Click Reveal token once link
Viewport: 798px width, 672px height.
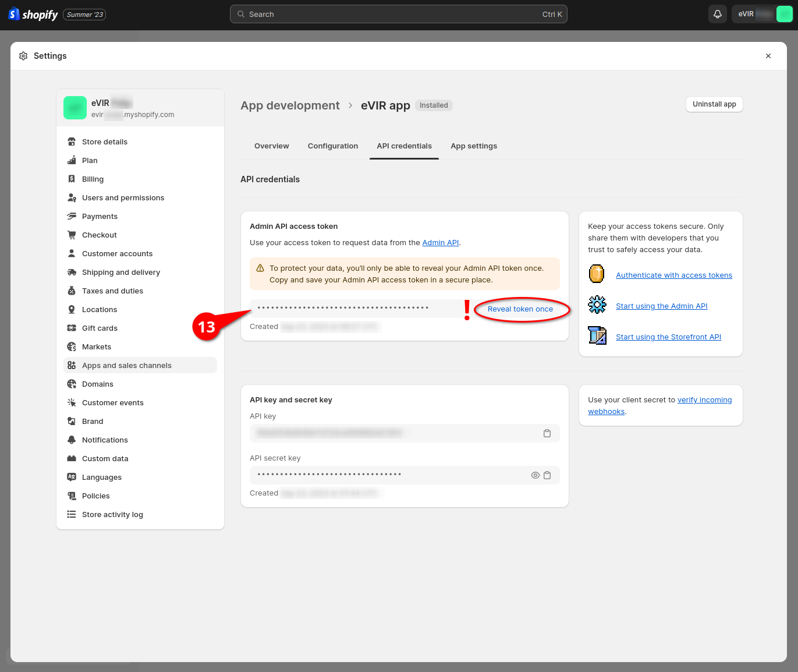(520, 309)
